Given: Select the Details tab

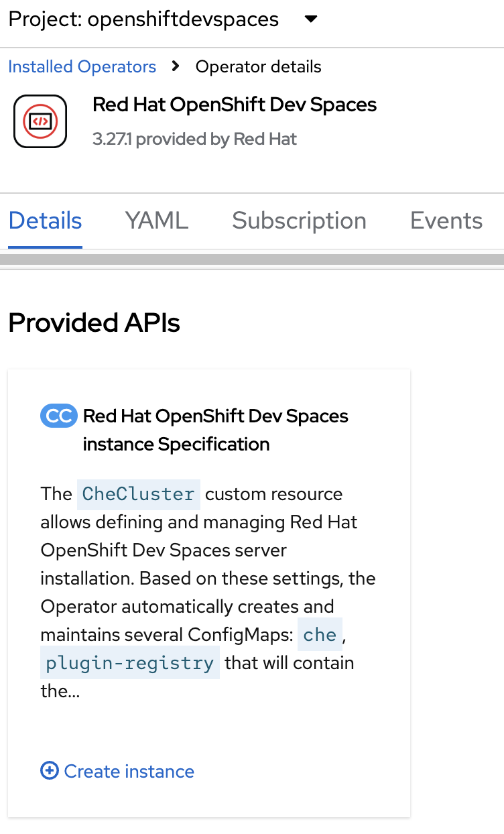Looking at the screenshot, I should point(46,221).
